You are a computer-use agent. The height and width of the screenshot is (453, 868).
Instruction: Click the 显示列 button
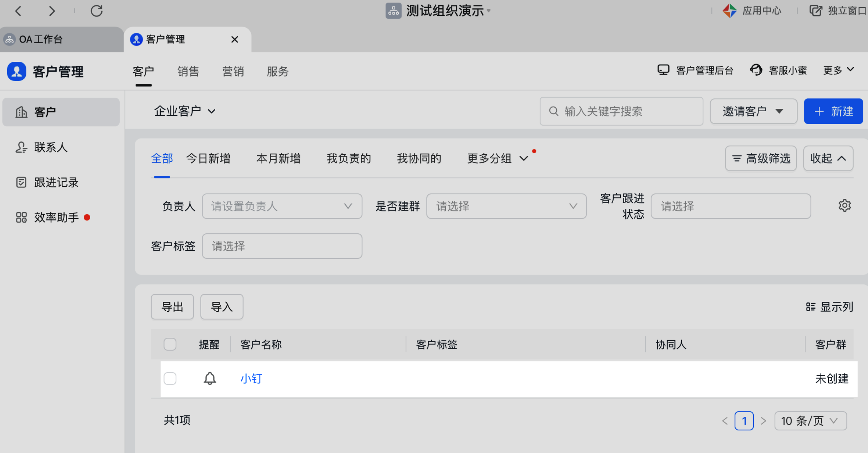[x=829, y=307]
